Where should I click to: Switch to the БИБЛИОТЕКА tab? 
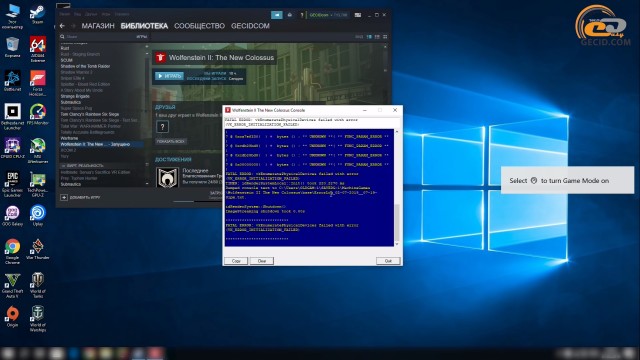point(144,26)
